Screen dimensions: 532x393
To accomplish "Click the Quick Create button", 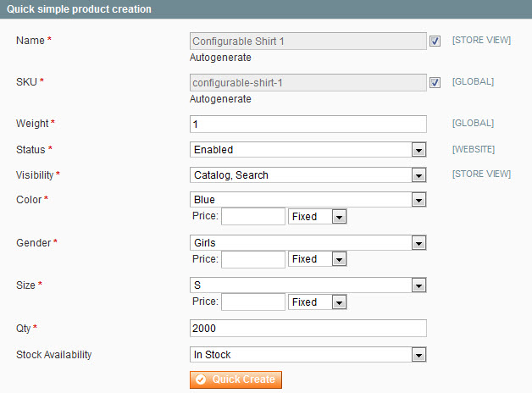I will pos(236,379).
